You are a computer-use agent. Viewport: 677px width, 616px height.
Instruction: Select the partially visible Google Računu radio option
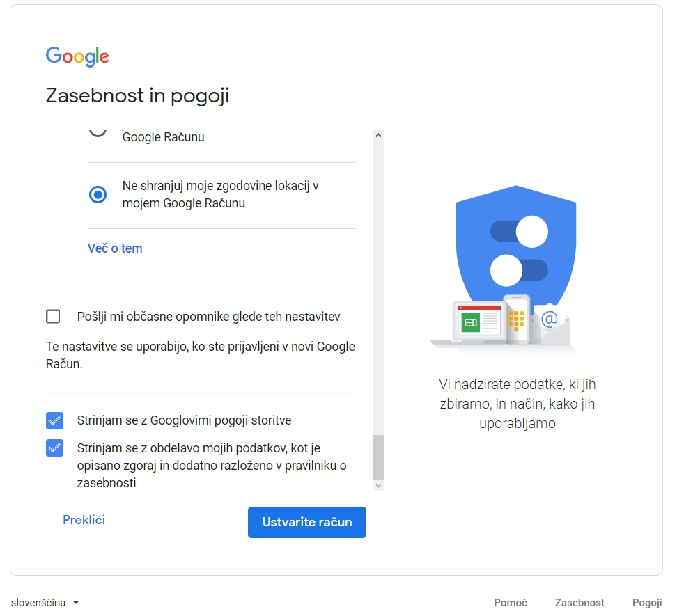click(98, 131)
